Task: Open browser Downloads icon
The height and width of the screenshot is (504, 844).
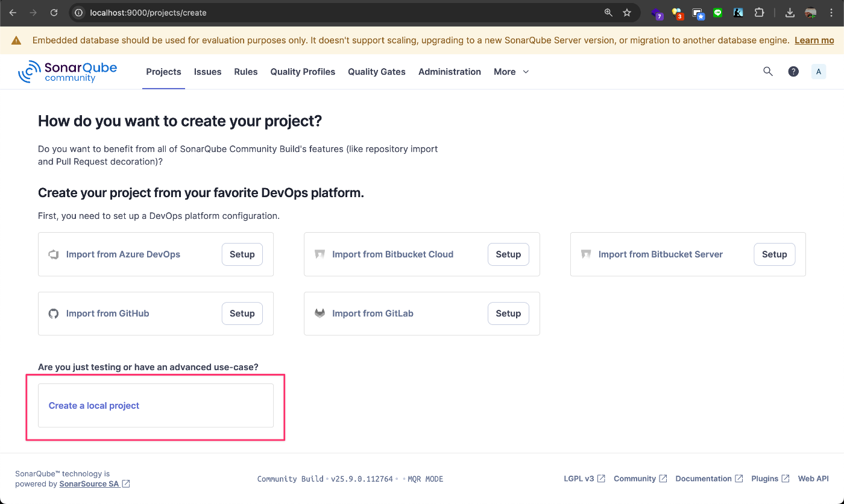Action: [790, 12]
